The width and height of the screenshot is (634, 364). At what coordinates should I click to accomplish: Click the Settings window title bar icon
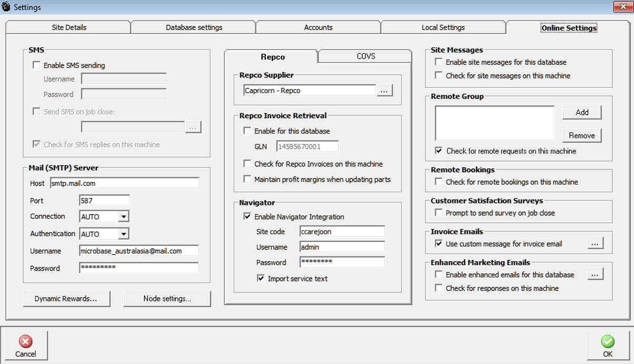[x=6, y=7]
